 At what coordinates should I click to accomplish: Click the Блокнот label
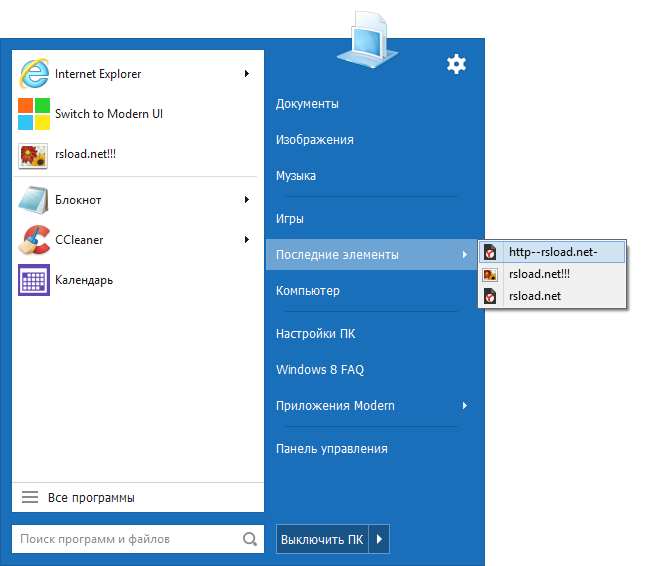78,200
